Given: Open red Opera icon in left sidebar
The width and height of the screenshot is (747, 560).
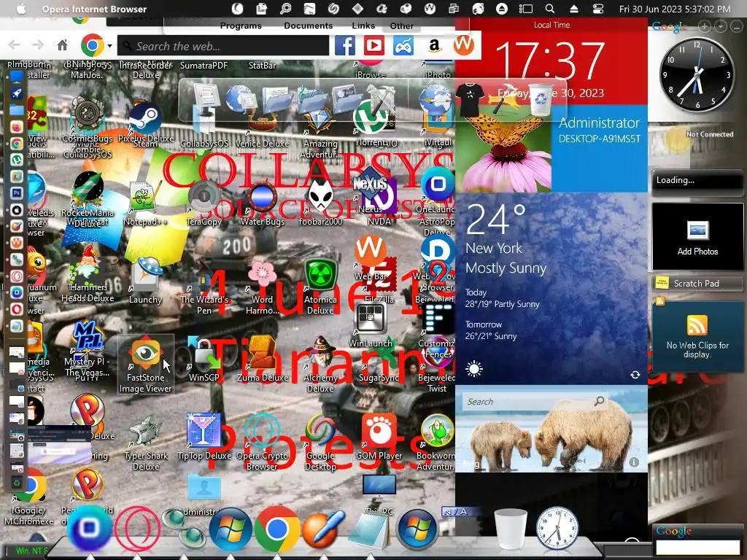Looking at the screenshot, I should pos(17,309).
